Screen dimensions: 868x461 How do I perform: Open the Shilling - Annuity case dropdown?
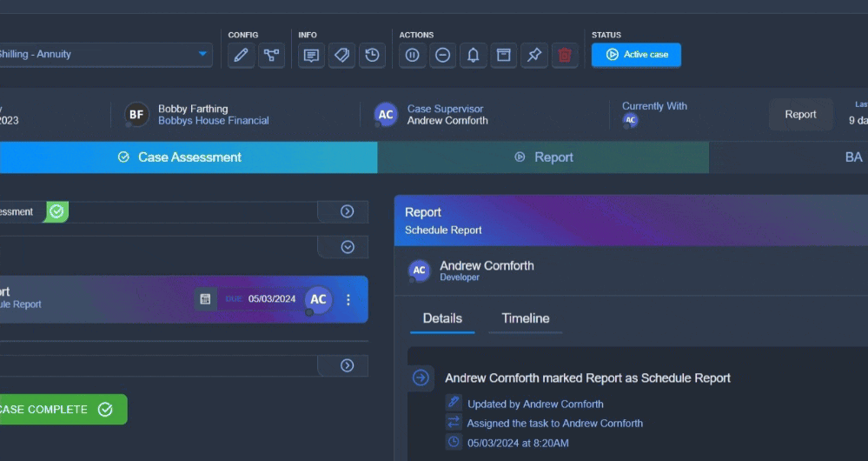point(203,54)
